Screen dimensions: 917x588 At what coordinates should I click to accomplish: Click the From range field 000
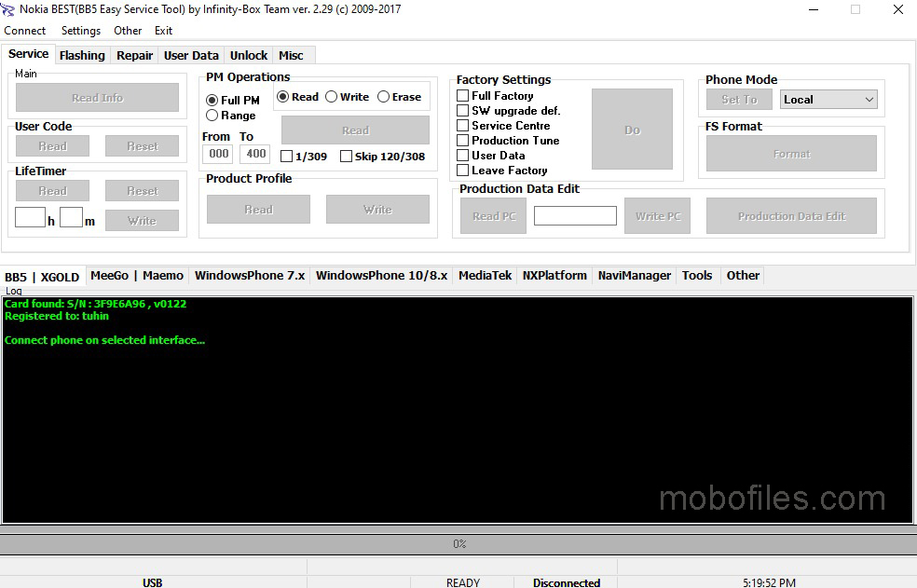(x=218, y=154)
